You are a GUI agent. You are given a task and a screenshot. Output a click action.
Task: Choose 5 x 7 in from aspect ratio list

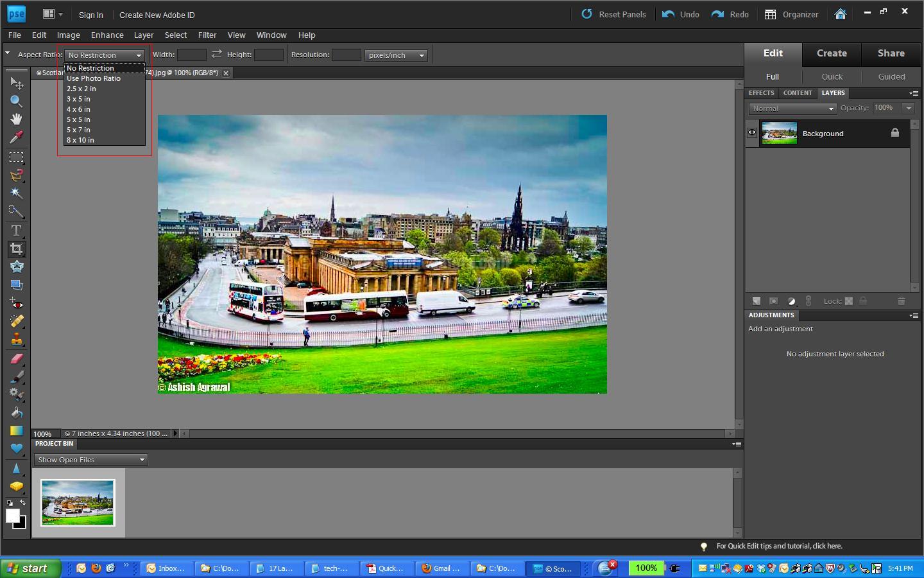(79, 130)
